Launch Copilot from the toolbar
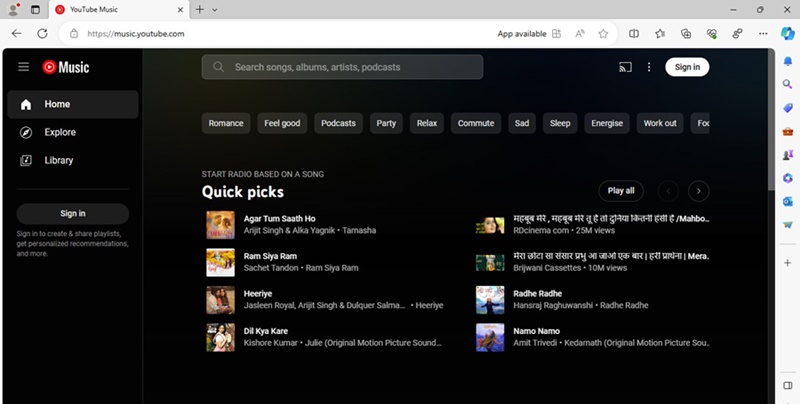800x404 pixels. [x=787, y=34]
